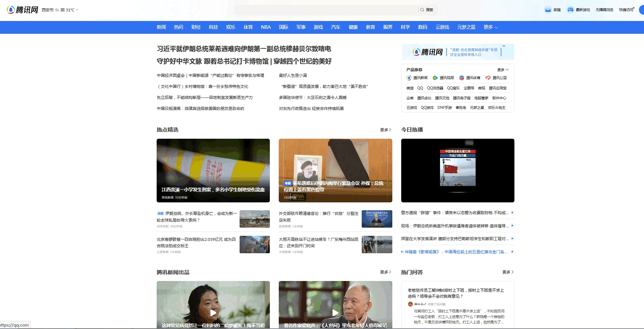644x329 pixels.
Task: Click the 专题 tag on 莱希遇难 card
Action: [288, 184]
